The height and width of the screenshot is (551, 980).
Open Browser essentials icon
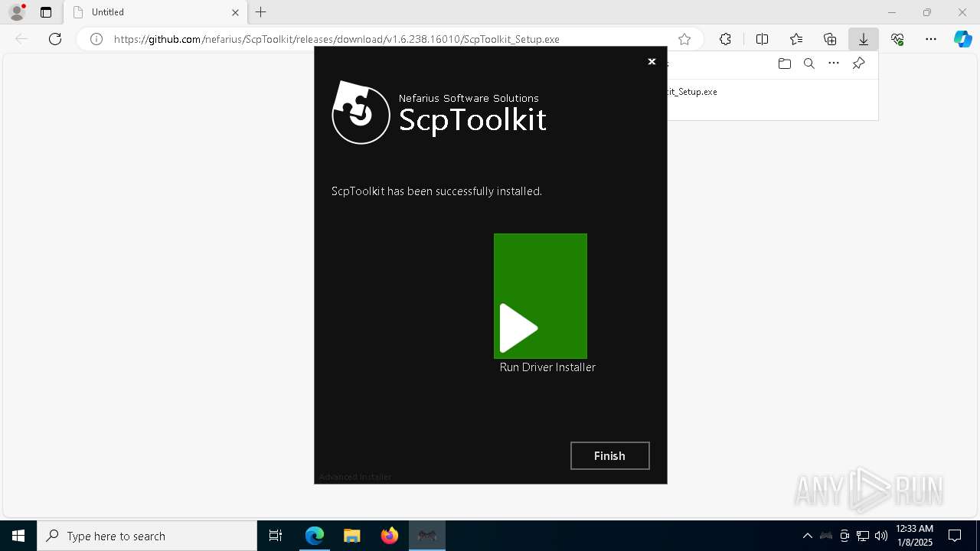coord(897,39)
